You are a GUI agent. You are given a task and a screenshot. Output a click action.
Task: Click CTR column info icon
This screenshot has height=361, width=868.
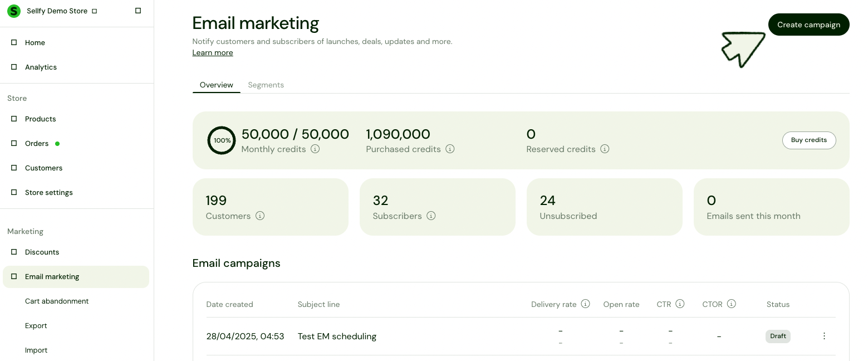[x=680, y=304]
